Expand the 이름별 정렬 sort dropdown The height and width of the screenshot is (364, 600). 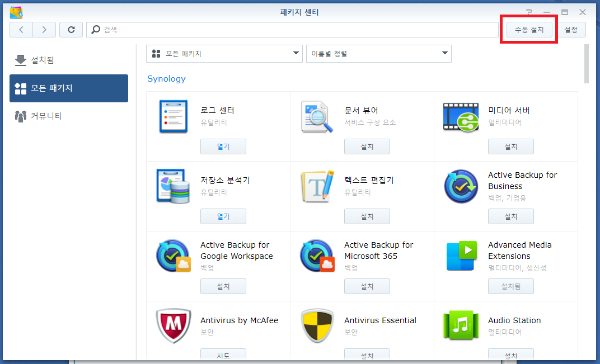[x=379, y=54]
